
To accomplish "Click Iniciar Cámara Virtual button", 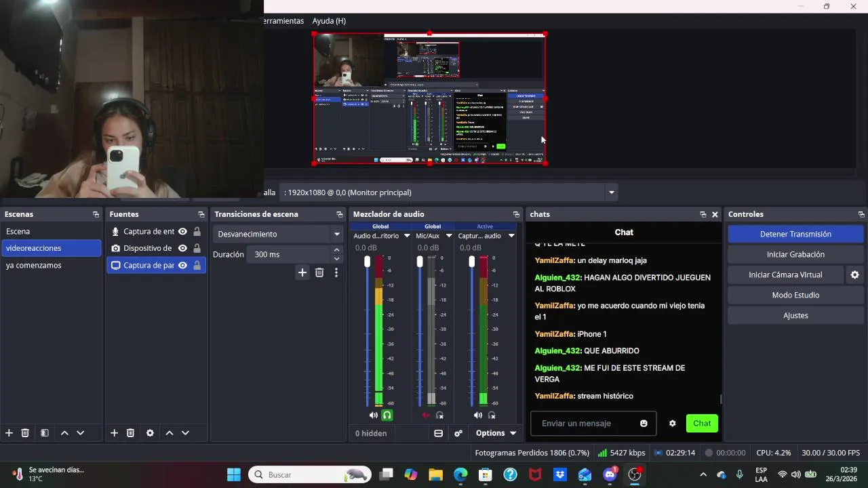I will 785,274.
